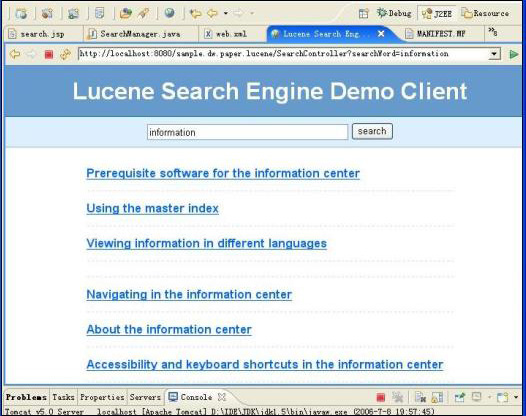Image resolution: width=526 pixels, height=416 pixels.
Task: Pin the console icon
Action: click(x=460, y=398)
